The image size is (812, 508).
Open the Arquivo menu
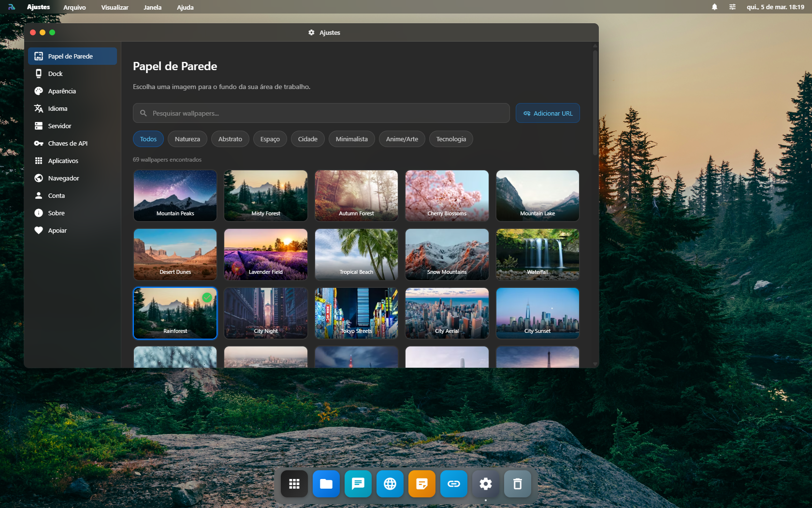click(x=74, y=7)
